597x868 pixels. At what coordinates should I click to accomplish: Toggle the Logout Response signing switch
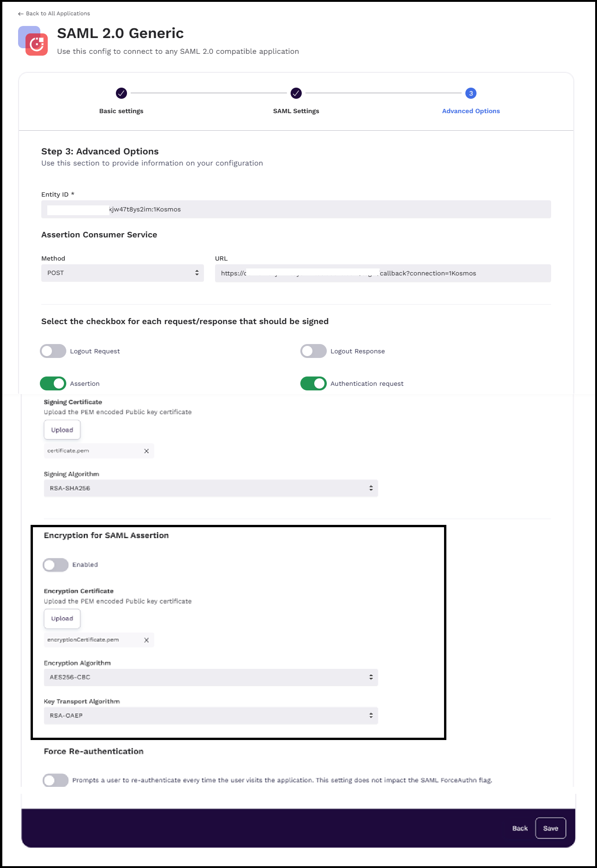point(313,351)
